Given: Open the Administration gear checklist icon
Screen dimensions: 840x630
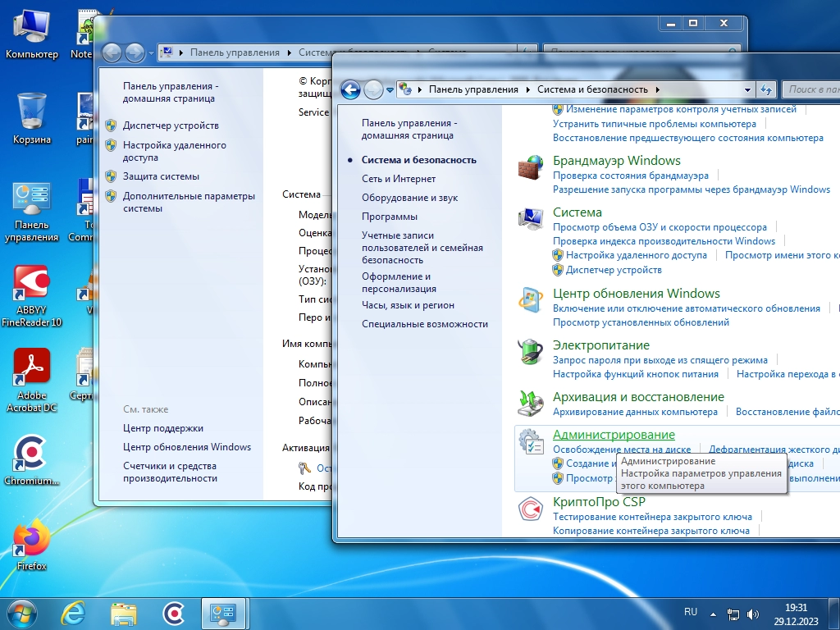Looking at the screenshot, I should 531,442.
